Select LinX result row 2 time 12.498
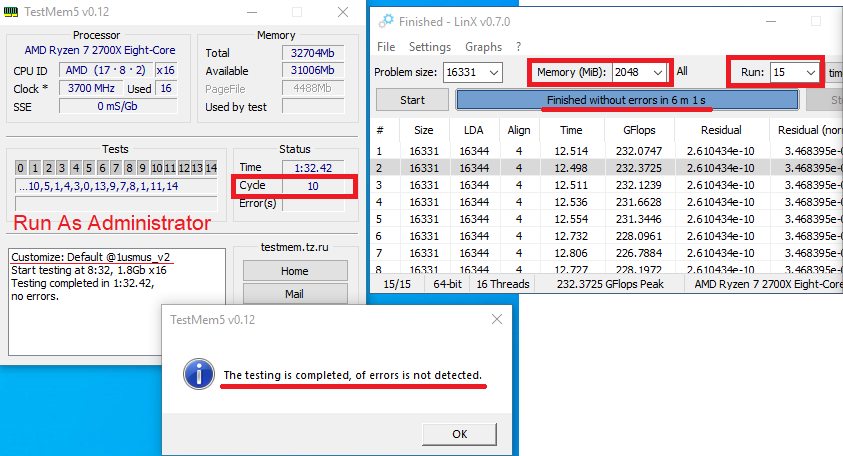 571,168
